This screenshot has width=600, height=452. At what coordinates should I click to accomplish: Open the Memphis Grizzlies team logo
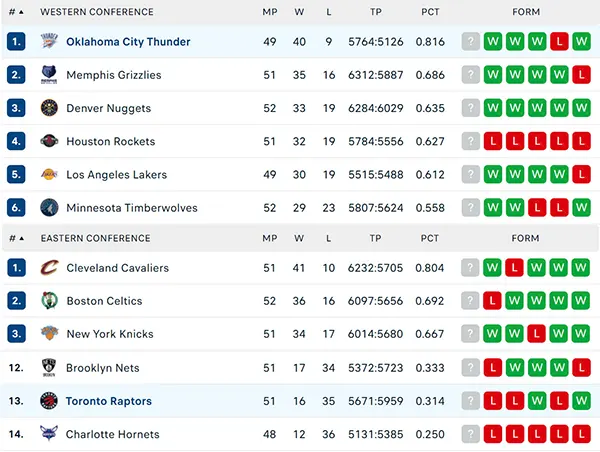(49, 75)
